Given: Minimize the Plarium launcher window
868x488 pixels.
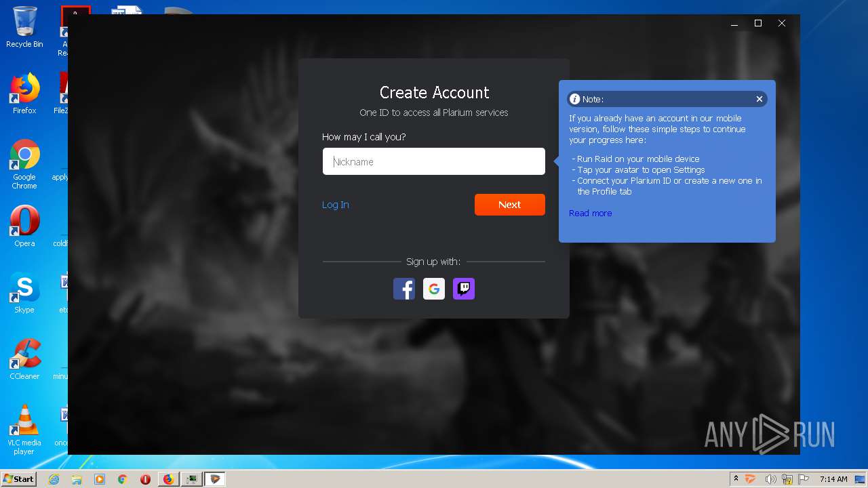Looking at the screenshot, I should 734,24.
